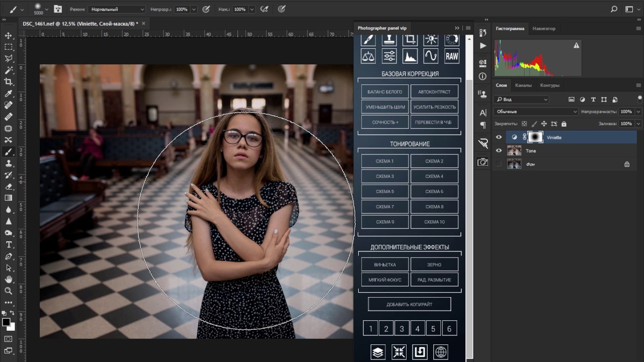Select the Crop tool in toolbar
Image resolution: width=644 pixels, height=362 pixels.
click(x=9, y=82)
